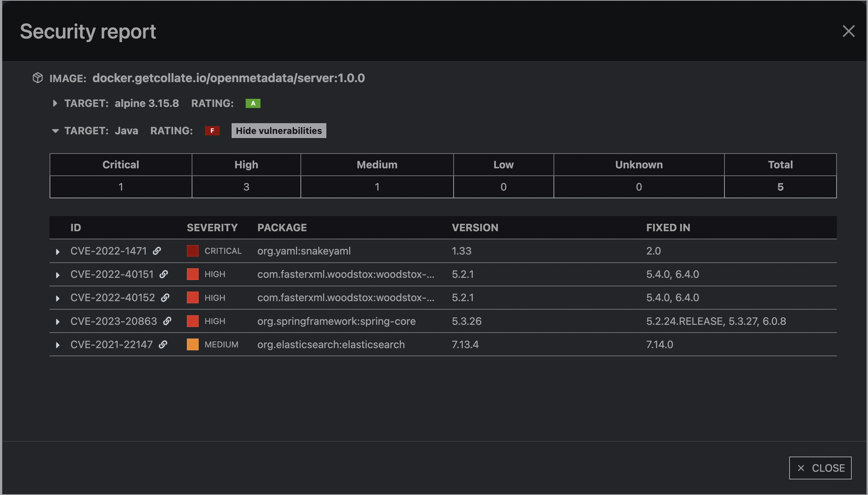The image size is (868, 495).
Task: Click the CVE-2022-1471 ID text
Action: (x=109, y=251)
